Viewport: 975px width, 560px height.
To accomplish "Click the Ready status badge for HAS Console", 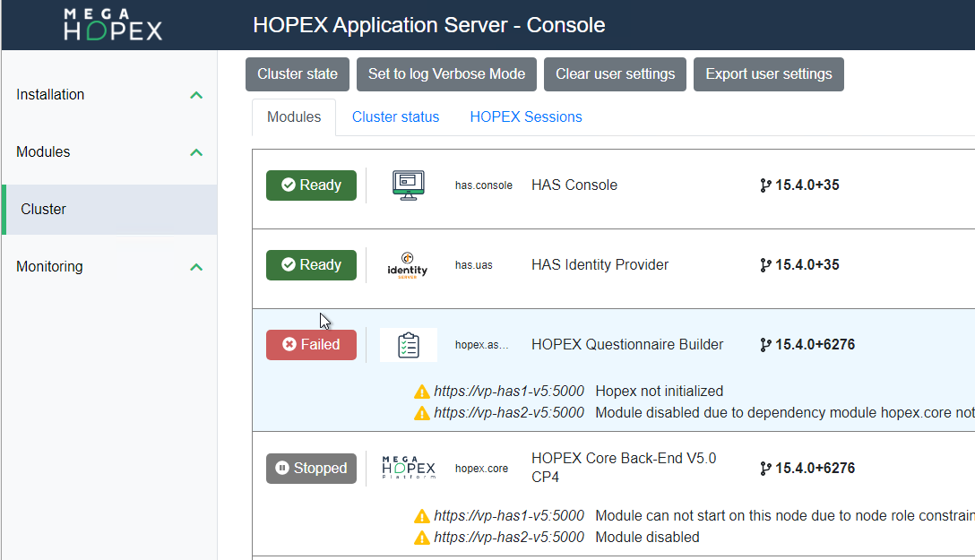I will pyautogui.click(x=311, y=185).
